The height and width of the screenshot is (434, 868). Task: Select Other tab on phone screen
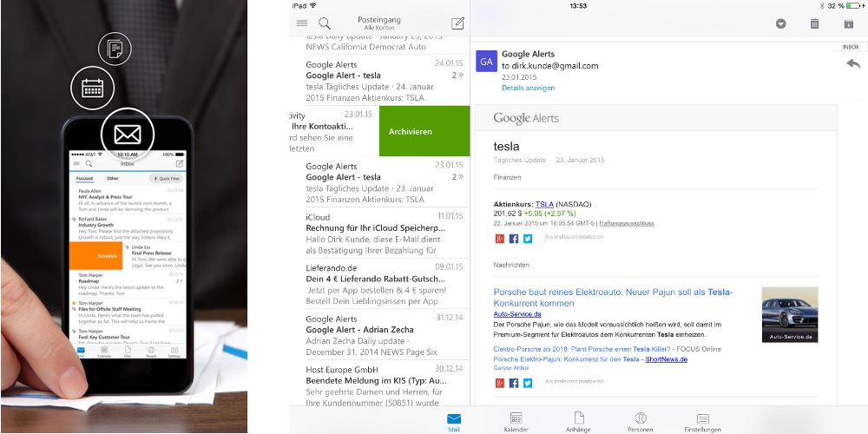[112, 179]
